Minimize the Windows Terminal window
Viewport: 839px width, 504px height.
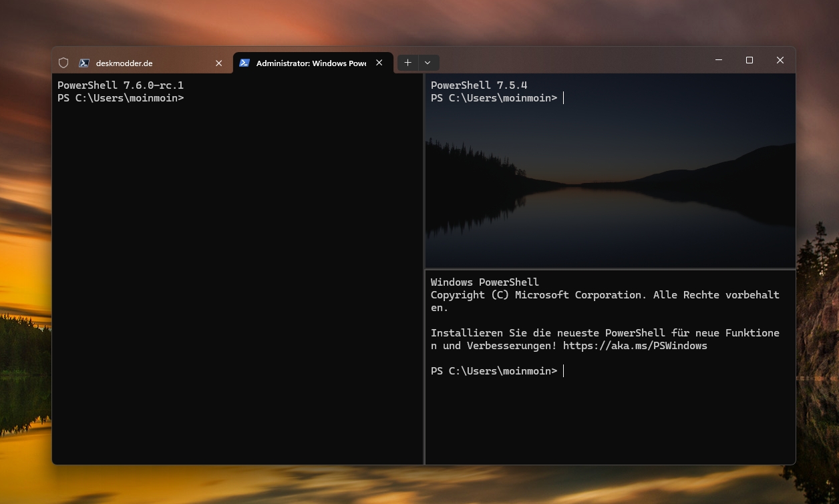[x=719, y=60]
